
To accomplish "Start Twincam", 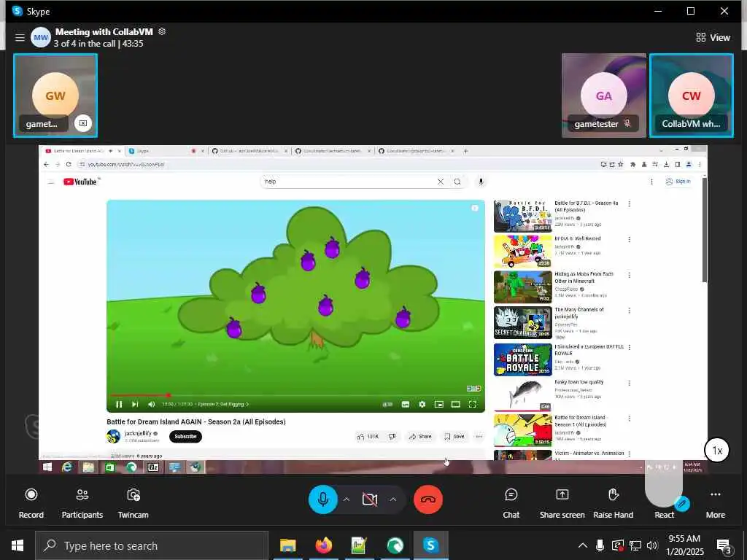I will 133,503.
